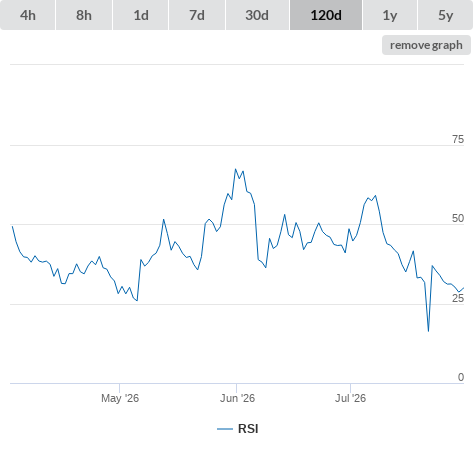This screenshot has width=474, height=455.
Task: Click the RSI peak near Jun '26
Action: [x=235, y=169]
